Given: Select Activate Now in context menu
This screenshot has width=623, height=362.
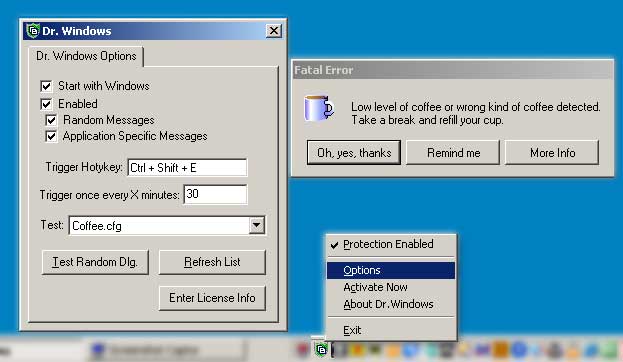Looking at the screenshot, I should [x=391, y=287].
